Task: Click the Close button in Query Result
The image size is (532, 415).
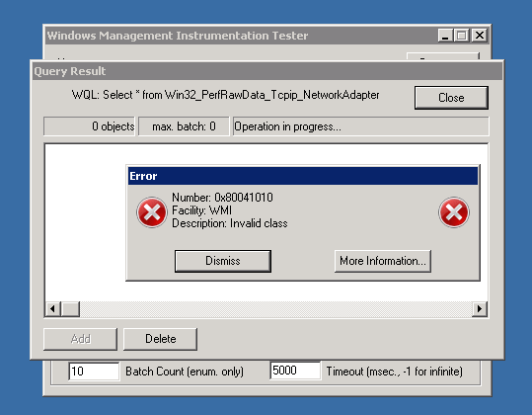Action: 451,98
